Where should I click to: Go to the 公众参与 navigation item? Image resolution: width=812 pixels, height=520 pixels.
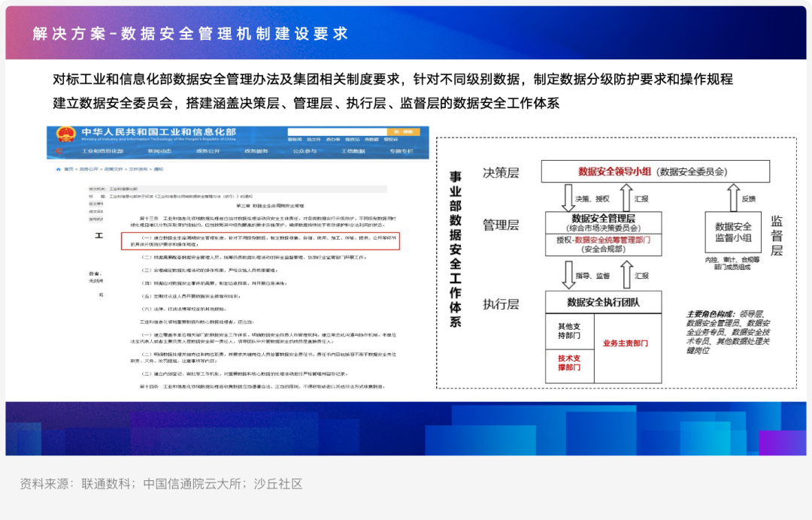(x=304, y=152)
